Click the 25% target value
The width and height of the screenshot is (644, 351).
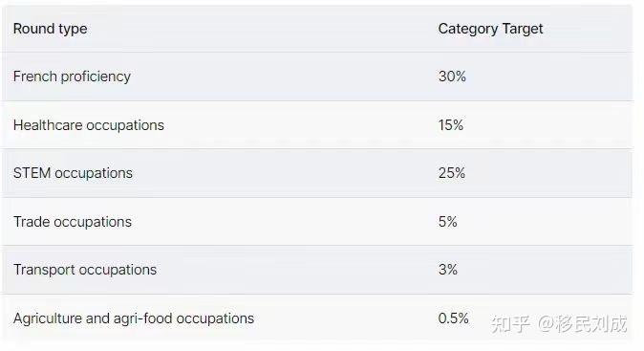tap(451, 173)
